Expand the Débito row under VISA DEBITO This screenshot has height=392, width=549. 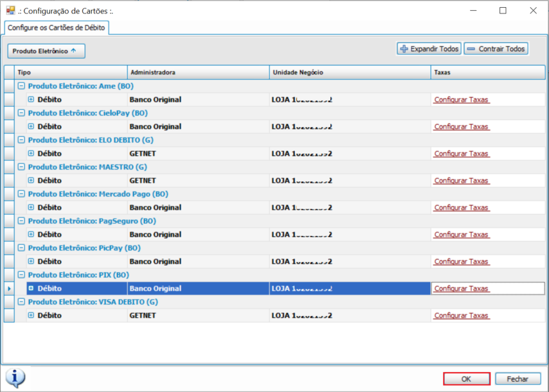pos(31,315)
